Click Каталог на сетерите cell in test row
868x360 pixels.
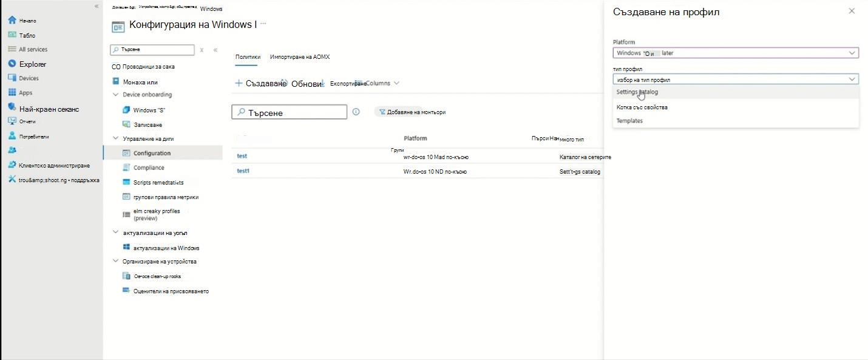pyautogui.click(x=585, y=157)
